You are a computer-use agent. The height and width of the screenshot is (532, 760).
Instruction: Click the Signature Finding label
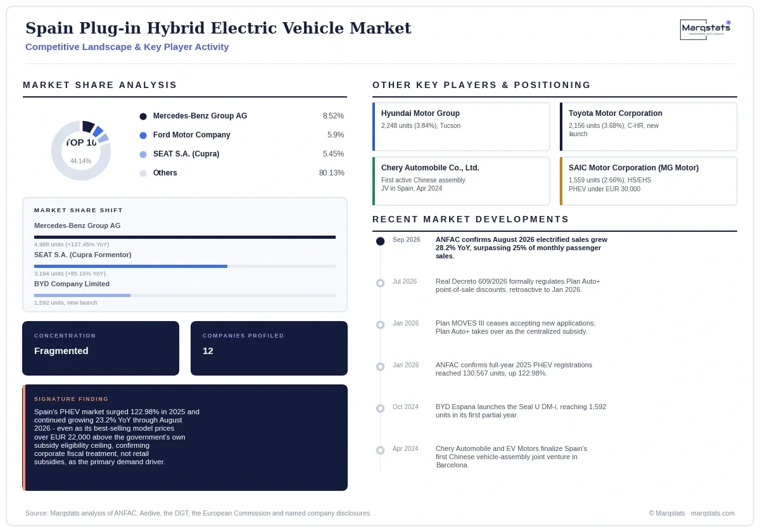coord(72,399)
